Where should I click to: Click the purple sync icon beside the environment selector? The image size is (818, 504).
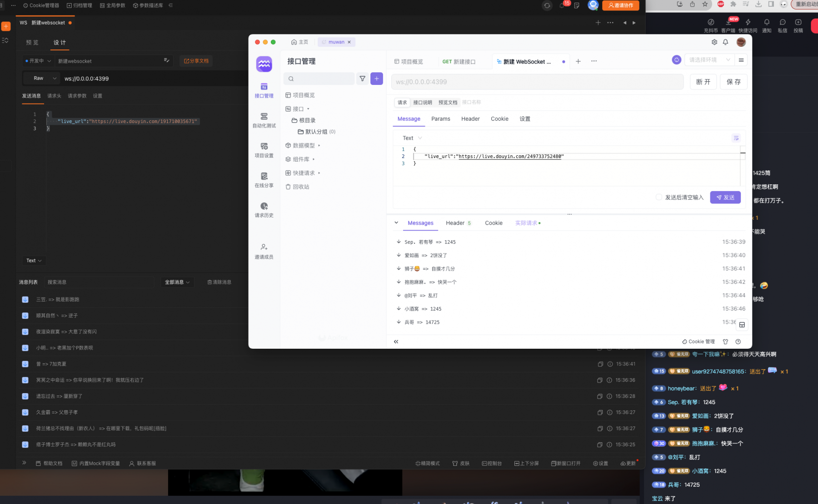pos(676,60)
